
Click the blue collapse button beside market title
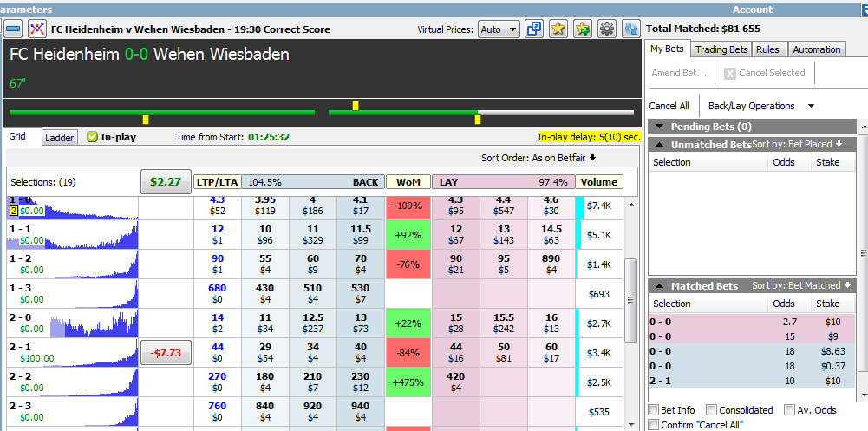click(14, 29)
